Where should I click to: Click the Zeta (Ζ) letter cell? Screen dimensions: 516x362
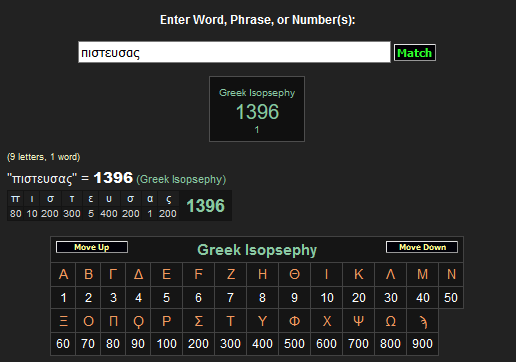click(x=231, y=274)
